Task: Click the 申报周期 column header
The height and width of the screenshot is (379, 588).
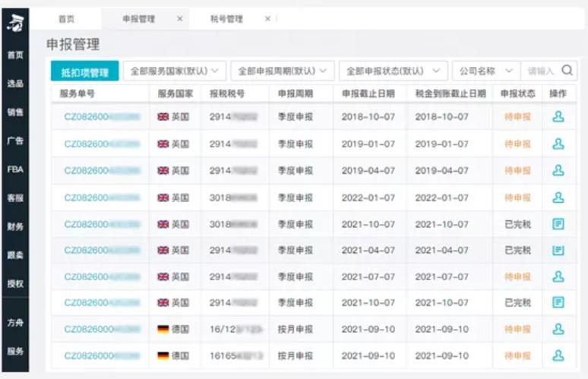Action: click(296, 93)
